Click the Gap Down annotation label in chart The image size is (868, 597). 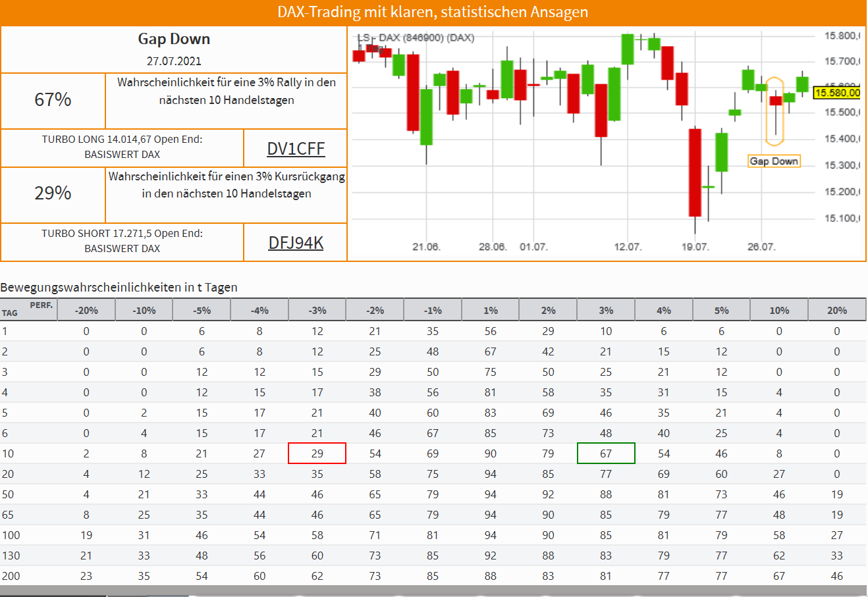click(774, 161)
